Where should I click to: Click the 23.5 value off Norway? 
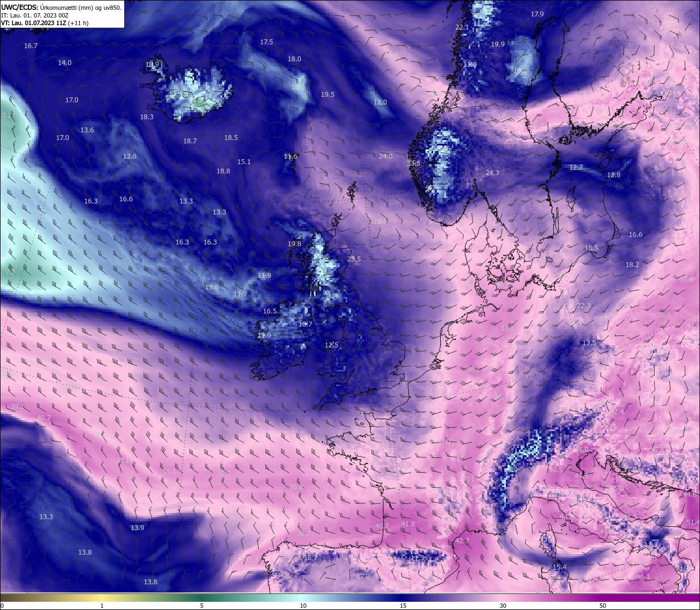[414, 164]
